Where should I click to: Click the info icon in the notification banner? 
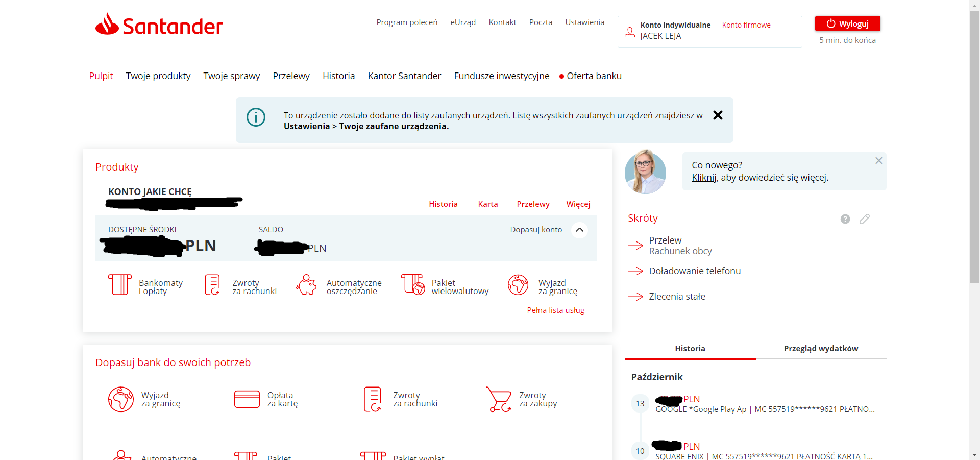pyautogui.click(x=256, y=117)
